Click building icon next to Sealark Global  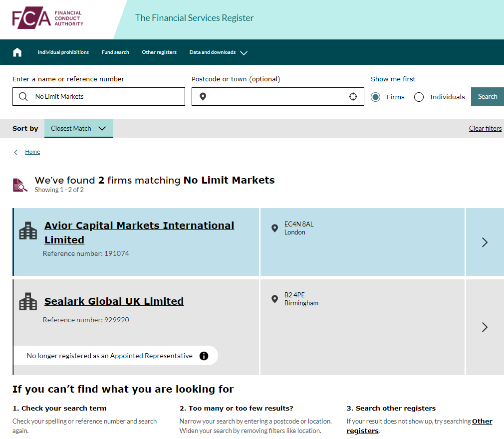(28, 301)
